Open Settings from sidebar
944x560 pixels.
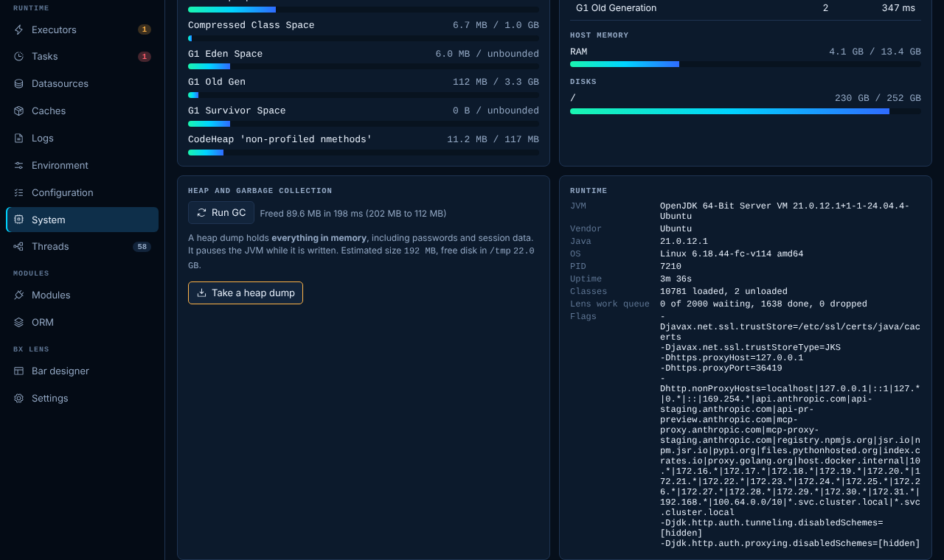(82, 399)
